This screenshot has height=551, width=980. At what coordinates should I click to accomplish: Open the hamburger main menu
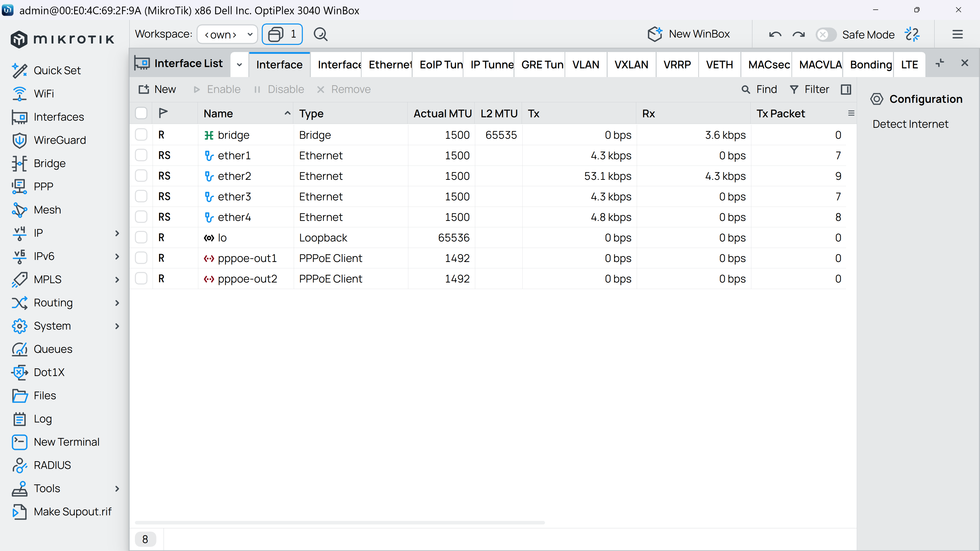(x=957, y=35)
